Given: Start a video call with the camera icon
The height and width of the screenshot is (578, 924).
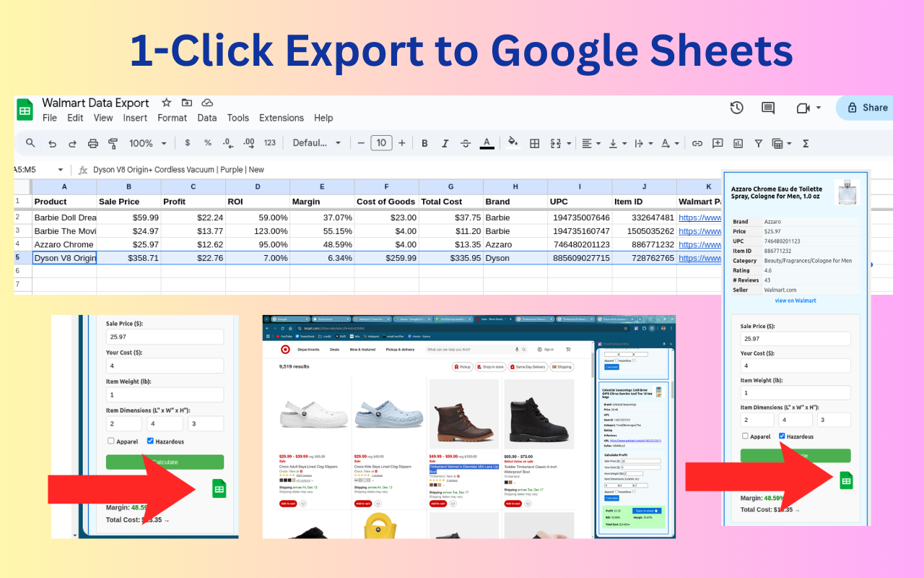Looking at the screenshot, I should click(x=803, y=108).
